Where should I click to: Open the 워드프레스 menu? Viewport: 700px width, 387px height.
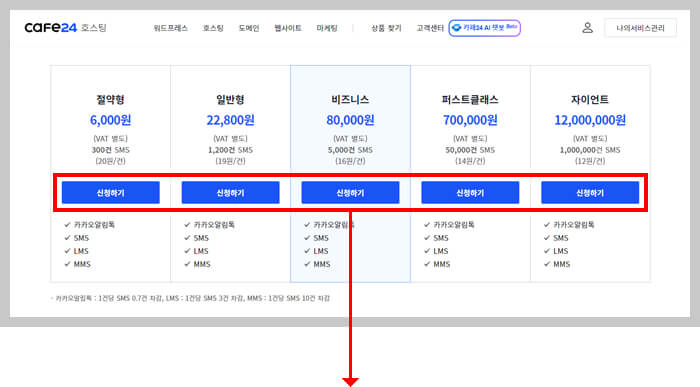[x=171, y=28]
